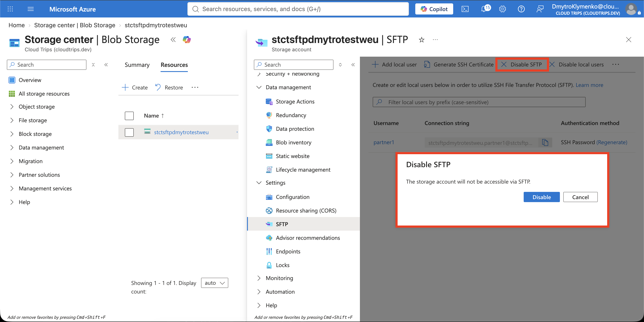Focus the Storage center menu search field
Image resolution: width=644 pixels, height=322 pixels.
point(46,65)
